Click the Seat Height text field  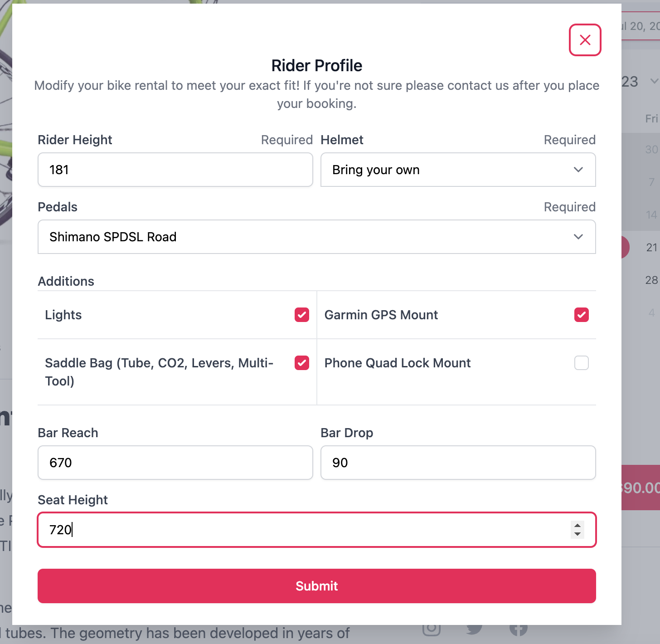304,530
